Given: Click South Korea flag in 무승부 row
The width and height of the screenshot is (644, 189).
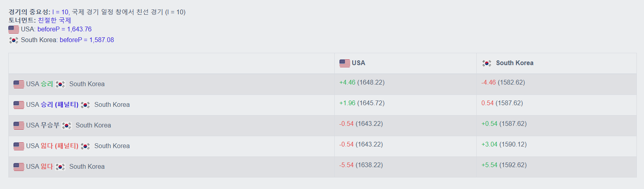Looking at the screenshot, I should pyautogui.click(x=66, y=125).
